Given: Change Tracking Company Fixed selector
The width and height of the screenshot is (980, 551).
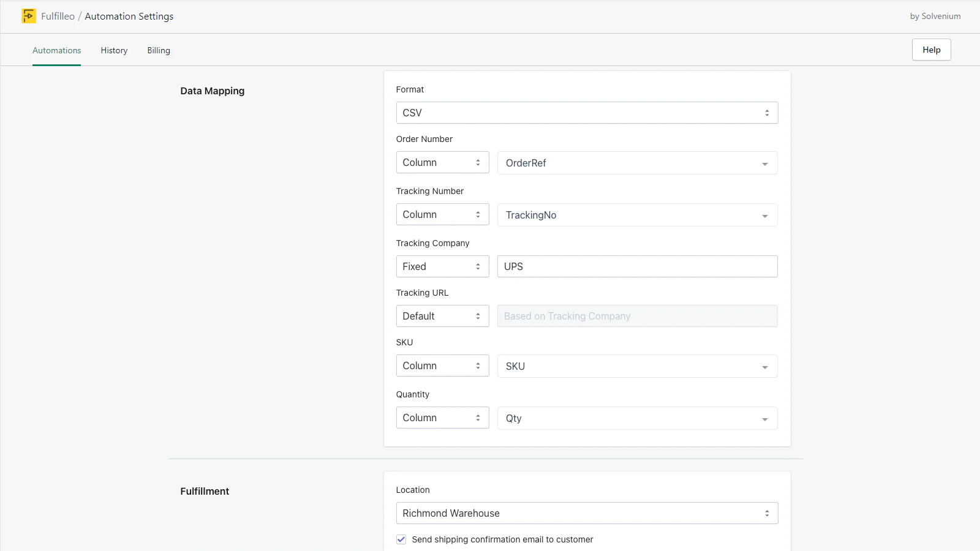Looking at the screenshot, I should coord(442,266).
